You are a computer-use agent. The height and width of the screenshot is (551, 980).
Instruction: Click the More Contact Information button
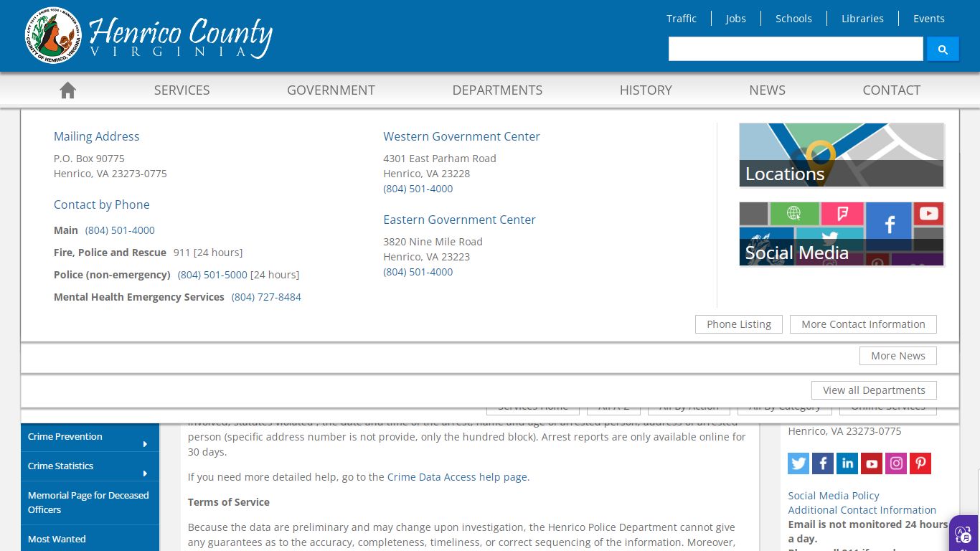863,324
